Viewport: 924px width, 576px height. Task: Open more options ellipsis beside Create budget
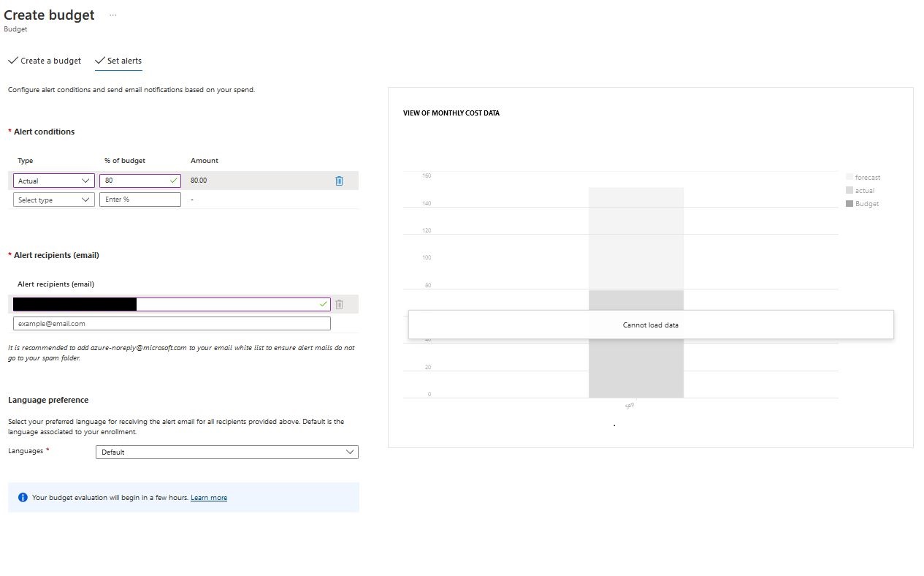click(x=112, y=15)
